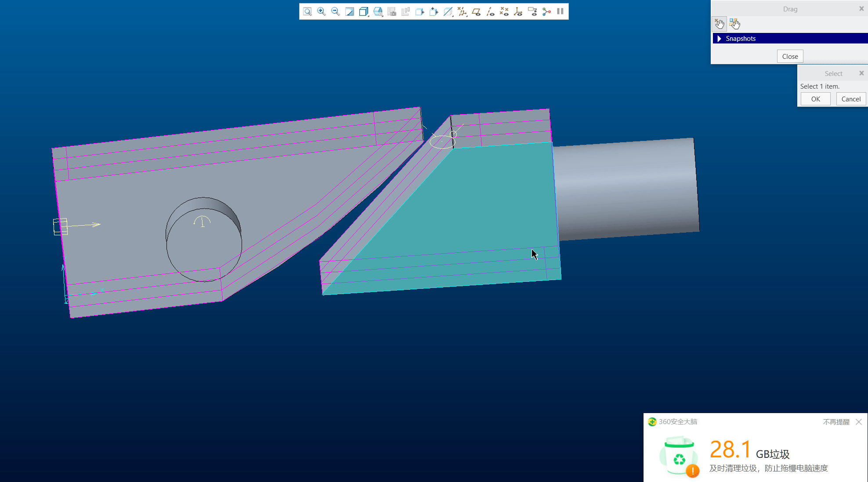
Task: Click the 28.1 GB垃圾 text
Action: pyautogui.click(x=749, y=450)
